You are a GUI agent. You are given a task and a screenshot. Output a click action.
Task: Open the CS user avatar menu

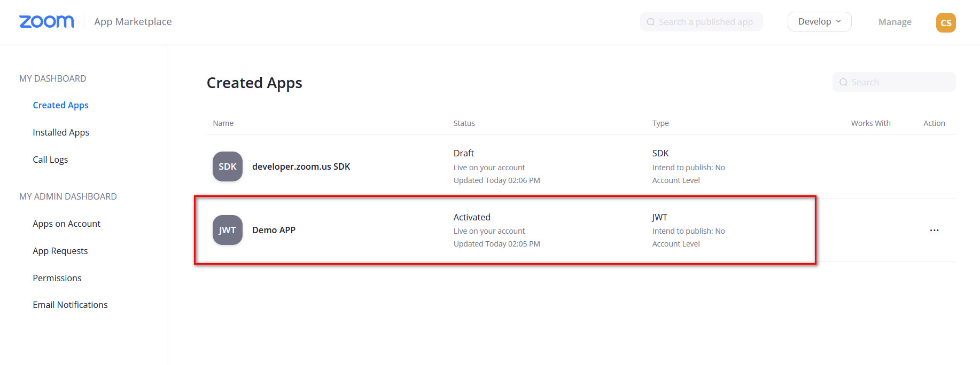[946, 22]
